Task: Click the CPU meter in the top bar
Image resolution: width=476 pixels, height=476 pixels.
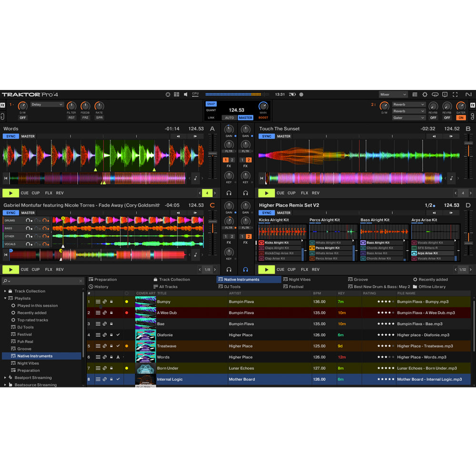Action: [x=195, y=94]
